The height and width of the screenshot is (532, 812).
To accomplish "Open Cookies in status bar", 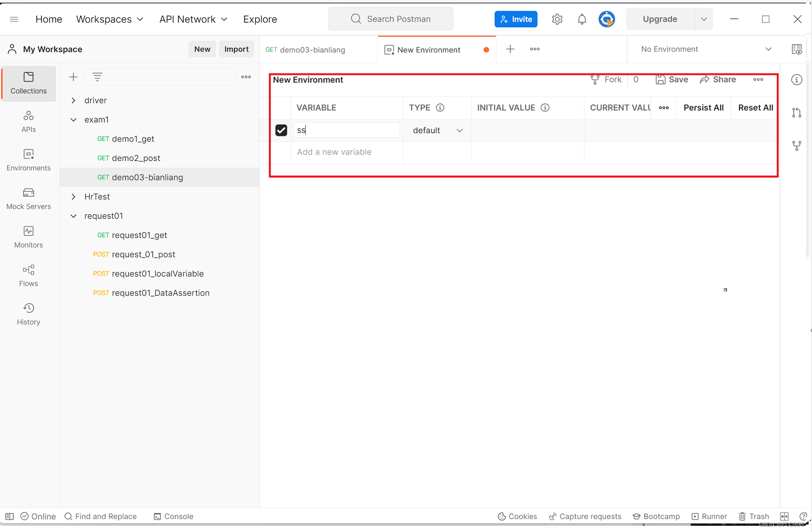I will coord(517,516).
